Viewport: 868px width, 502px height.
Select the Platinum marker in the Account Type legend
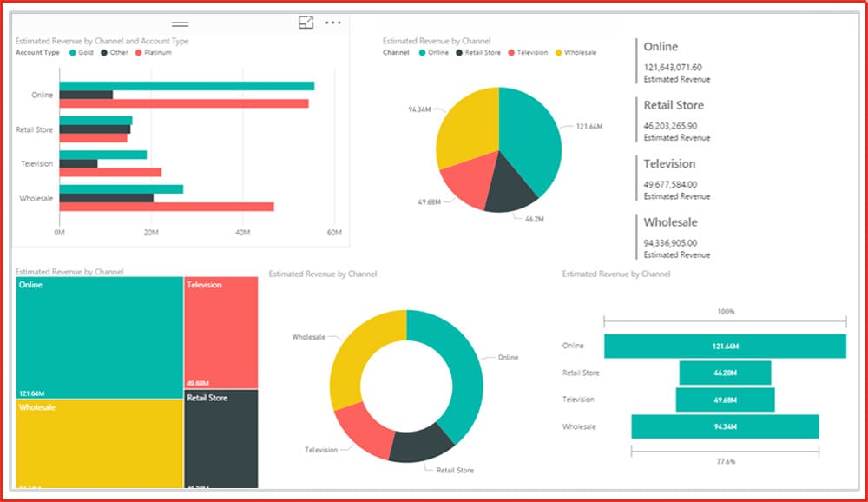(x=138, y=53)
